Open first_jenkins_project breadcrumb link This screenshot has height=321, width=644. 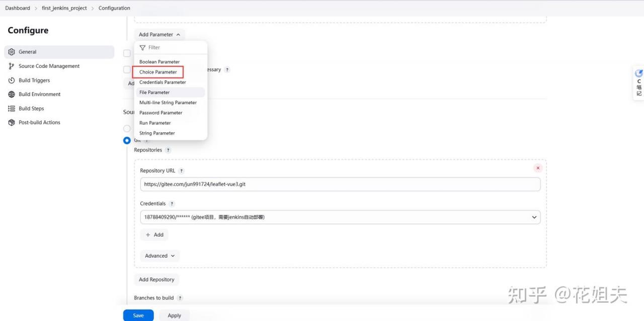coord(64,8)
